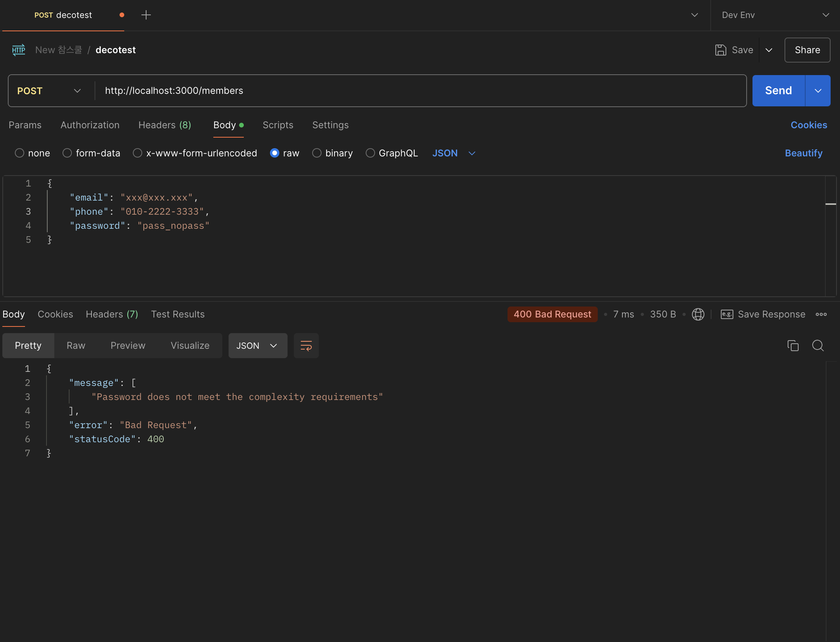The image size is (840, 642).
Task: Click the response network globe icon
Action: [x=698, y=314]
